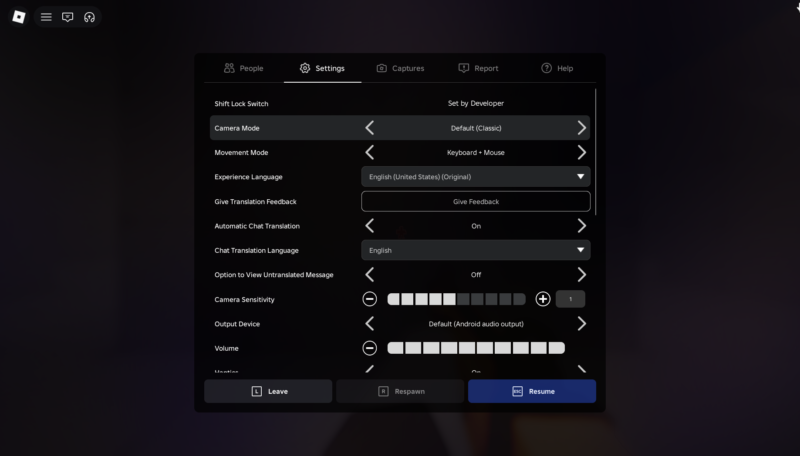Click the Roblox logo icon

point(19,17)
